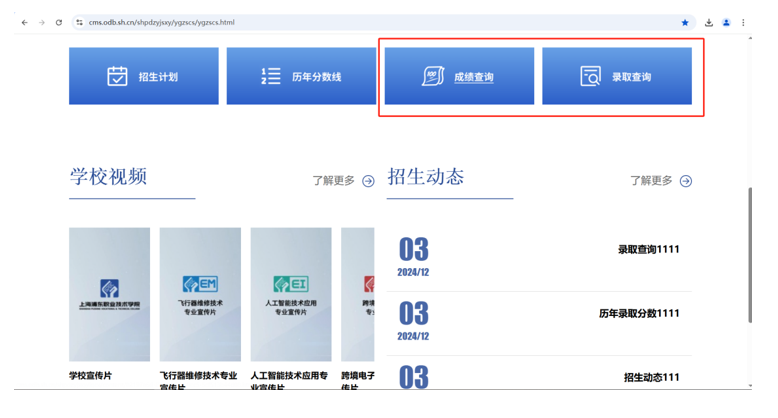Screen dimensions: 778x418
Task: Open the 成绩查询 button
Action: pyautogui.click(x=459, y=76)
